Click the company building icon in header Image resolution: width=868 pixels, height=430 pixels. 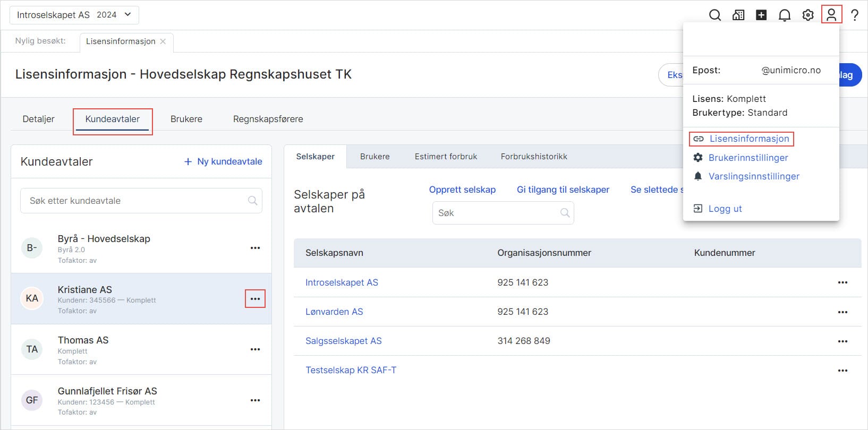[738, 15]
